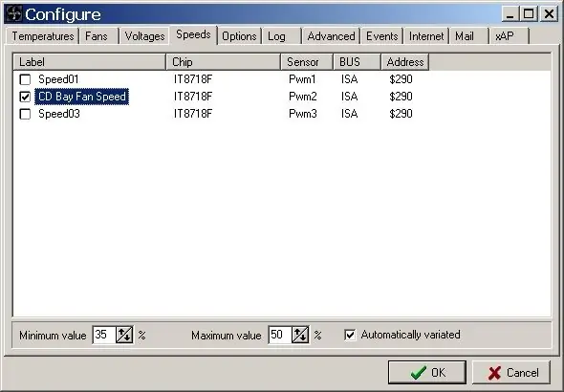The height and width of the screenshot is (392, 564).
Task: Select the Speed03 label row
Action: [59, 114]
